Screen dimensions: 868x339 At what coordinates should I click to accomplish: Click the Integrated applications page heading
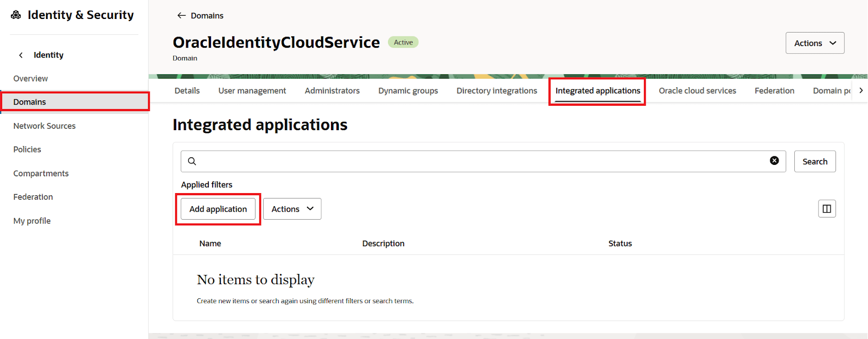[x=260, y=125]
